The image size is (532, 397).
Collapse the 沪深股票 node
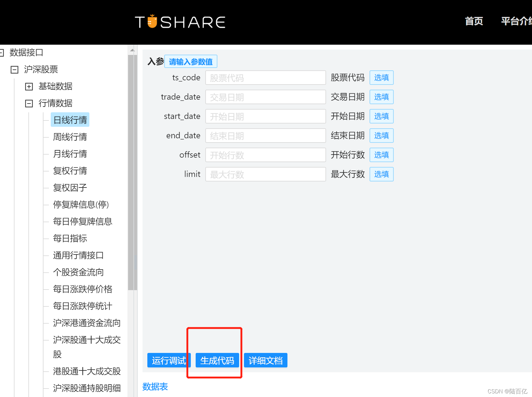(14, 69)
